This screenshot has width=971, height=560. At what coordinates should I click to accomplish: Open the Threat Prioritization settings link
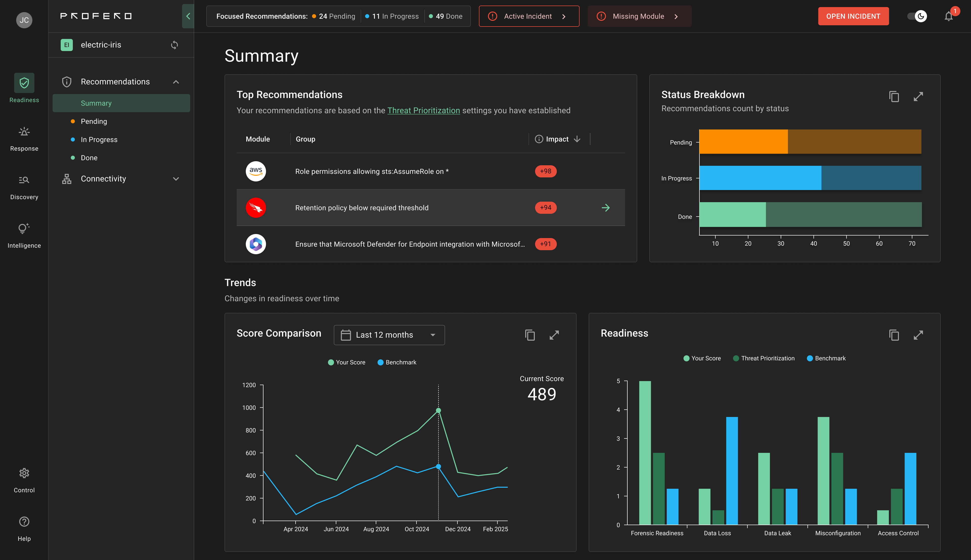coord(423,110)
